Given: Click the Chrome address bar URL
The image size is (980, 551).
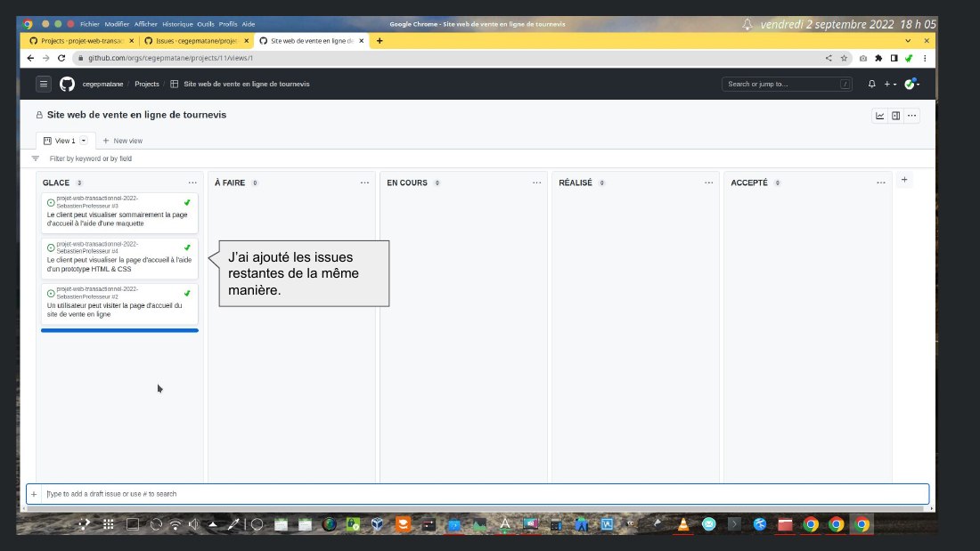Looking at the screenshot, I should tap(170, 58).
